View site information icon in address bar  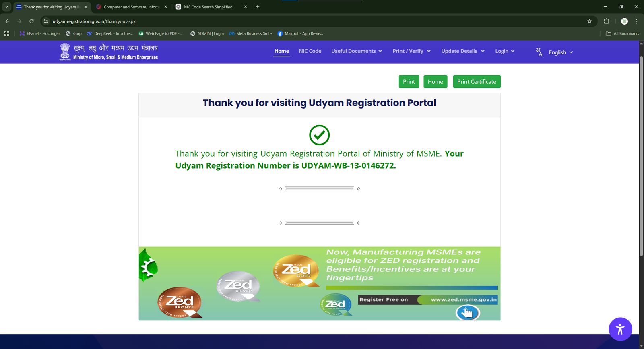pos(46,21)
